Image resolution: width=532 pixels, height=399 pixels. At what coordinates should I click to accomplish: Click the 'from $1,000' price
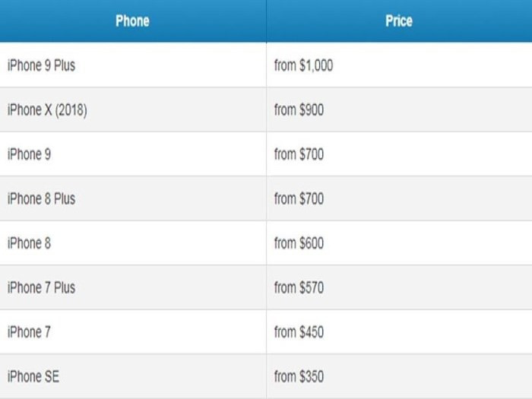[x=303, y=65]
